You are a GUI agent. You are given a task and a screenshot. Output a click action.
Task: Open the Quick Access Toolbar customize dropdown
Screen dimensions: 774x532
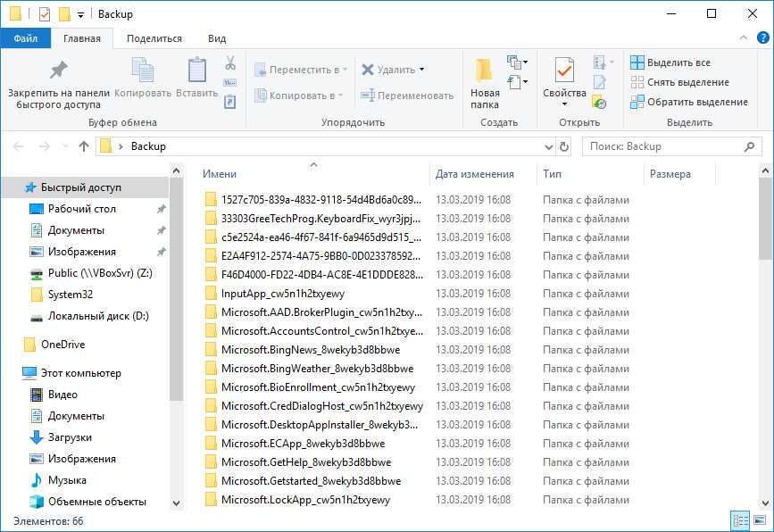click(80, 14)
